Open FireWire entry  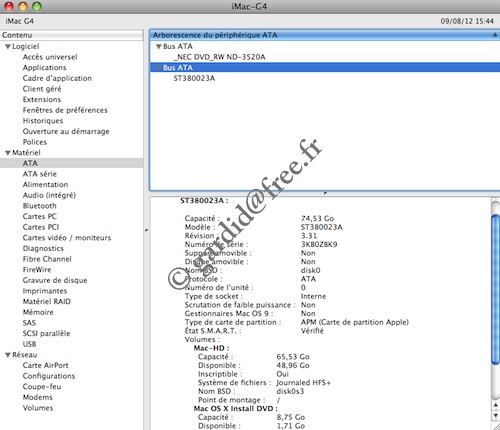coord(37,270)
